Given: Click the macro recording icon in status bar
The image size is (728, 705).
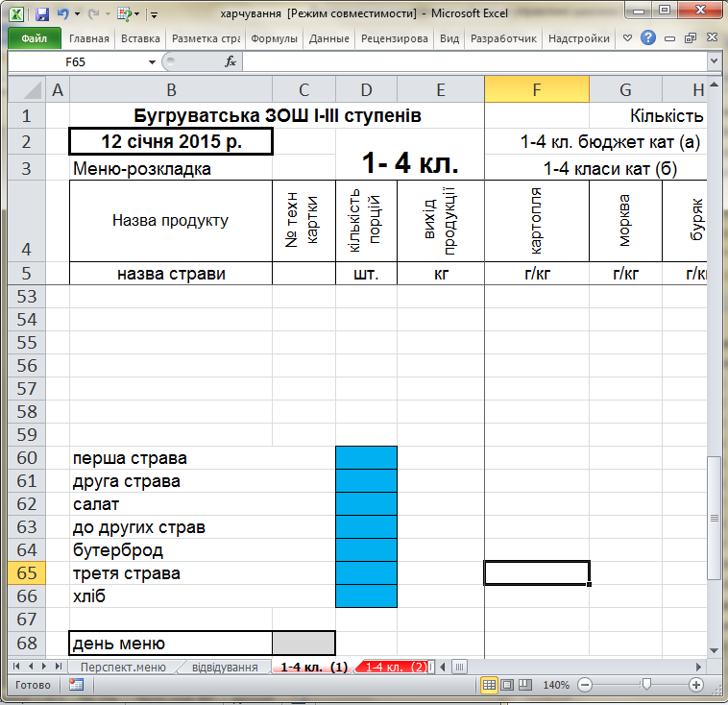Looking at the screenshot, I should click(x=76, y=685).
